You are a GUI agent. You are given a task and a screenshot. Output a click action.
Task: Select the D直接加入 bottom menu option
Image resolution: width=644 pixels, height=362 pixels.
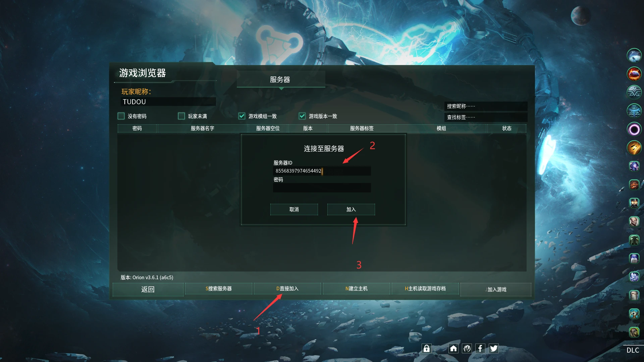tap(287, 289)
